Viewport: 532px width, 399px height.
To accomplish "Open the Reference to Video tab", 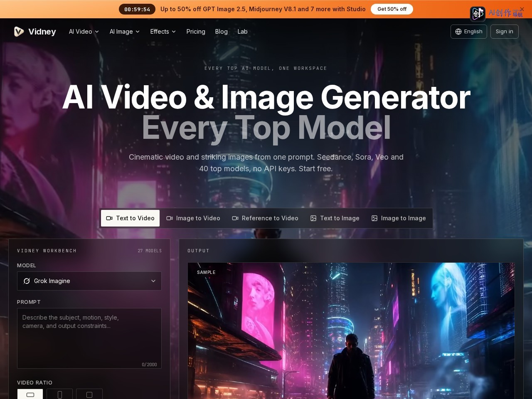I will click(265, 218).
